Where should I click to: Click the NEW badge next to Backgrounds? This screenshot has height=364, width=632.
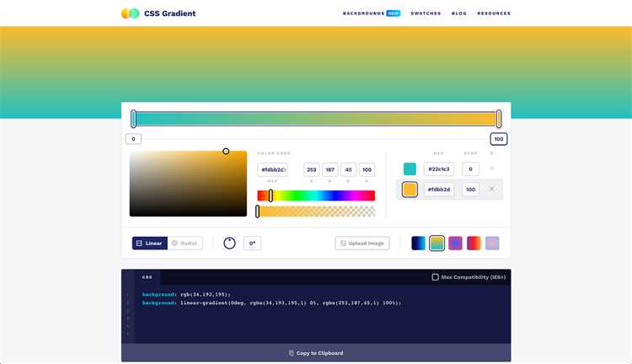394,13
